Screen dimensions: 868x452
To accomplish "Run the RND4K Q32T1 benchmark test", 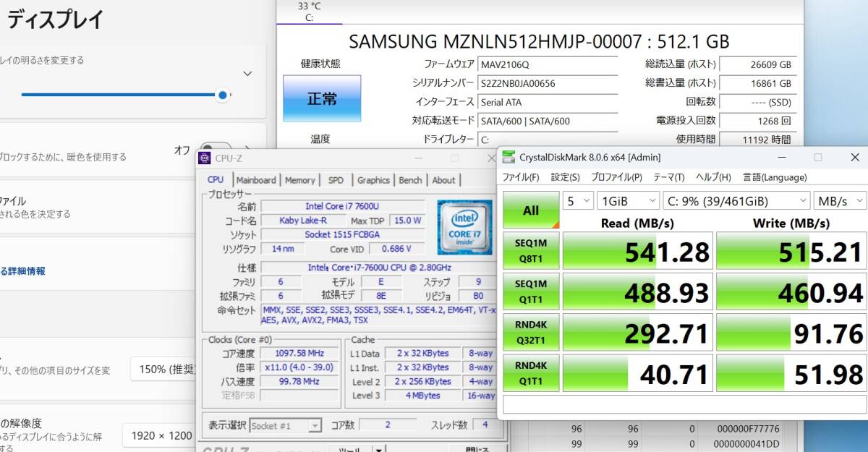I will [531, 331].
